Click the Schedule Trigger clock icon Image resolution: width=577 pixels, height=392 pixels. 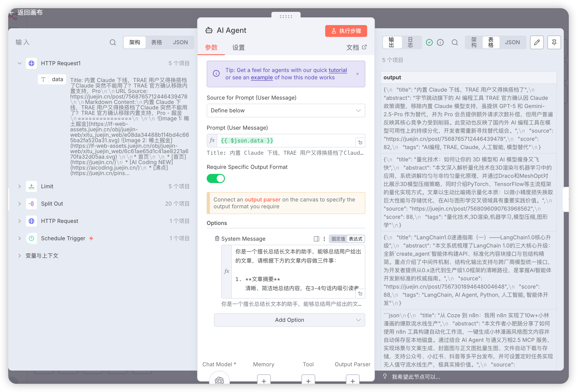(31, 239)
